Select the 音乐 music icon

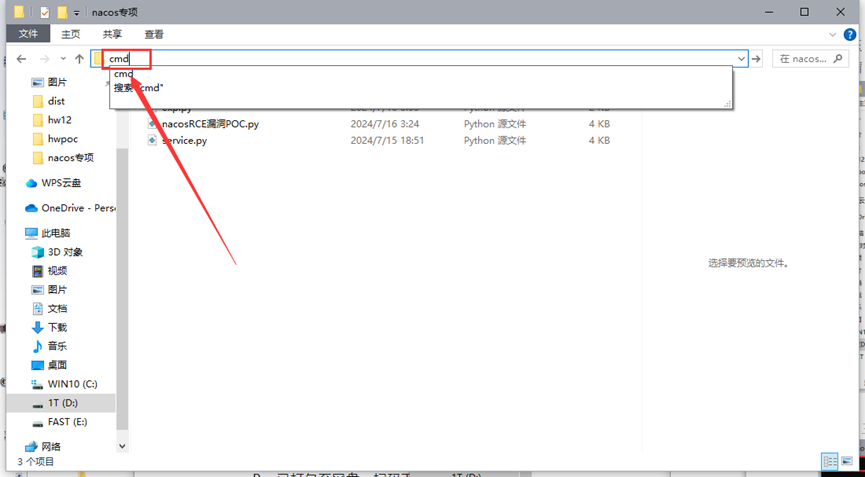click(x=38, y=346)
